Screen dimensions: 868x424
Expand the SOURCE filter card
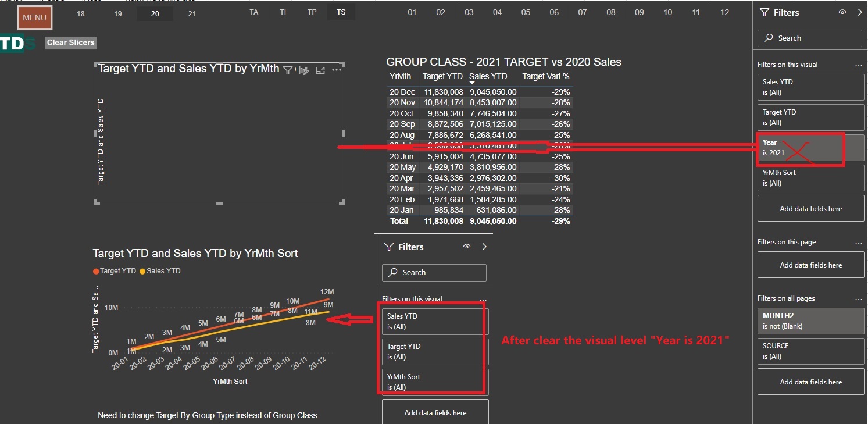click(811, 351)
